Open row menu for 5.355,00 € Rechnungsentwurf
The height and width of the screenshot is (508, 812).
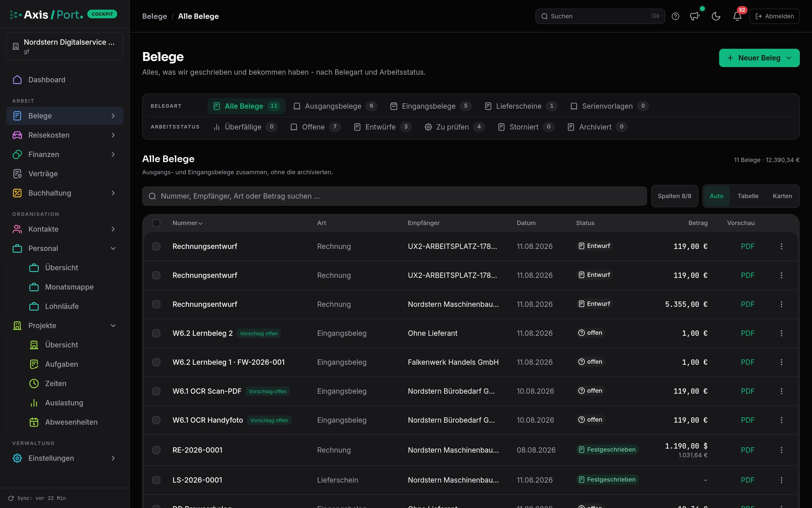tap(781, 304)
